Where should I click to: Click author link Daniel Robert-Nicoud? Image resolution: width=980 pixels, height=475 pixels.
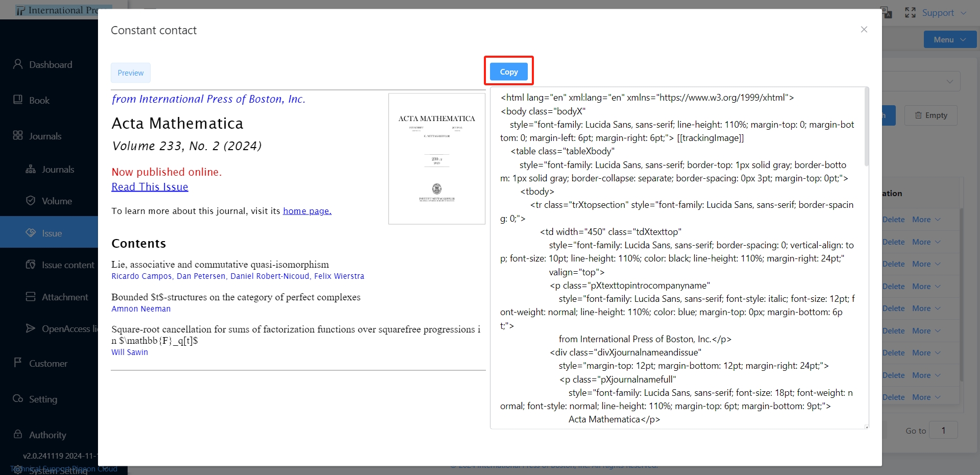click(270, 276)
